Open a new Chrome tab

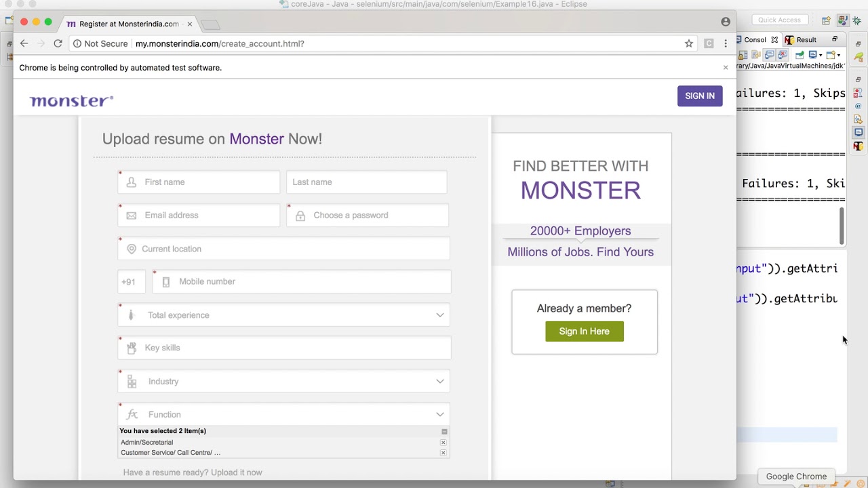[210, 25]
